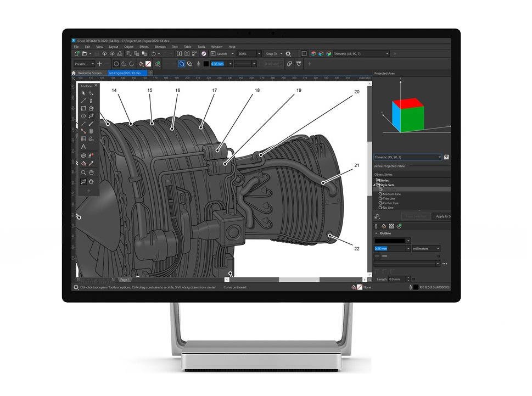Screen dimensions: 532x396
Task: Select the Connector tool in Toolbox
Action: [83, 131]
